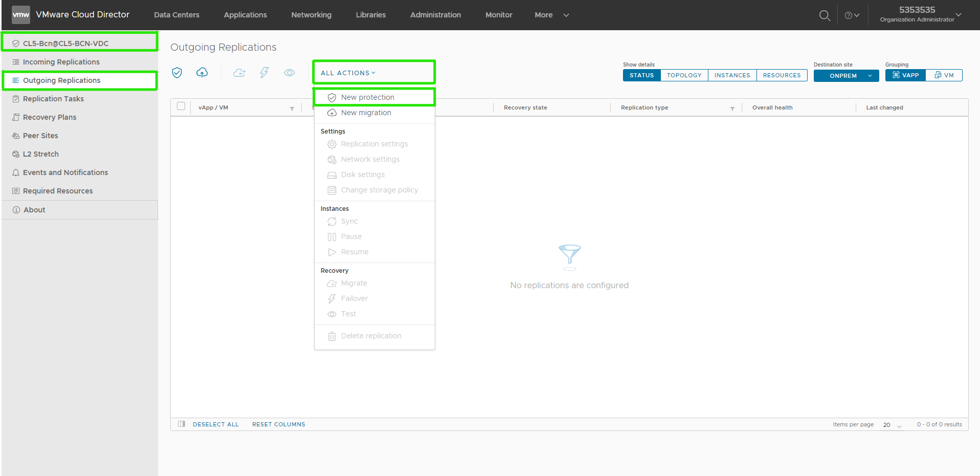This screenshot has width=980, height=476.
Task: Select CL5-Bcn@CL5-BCN-VDC site entry
Action: pos(80,44)
